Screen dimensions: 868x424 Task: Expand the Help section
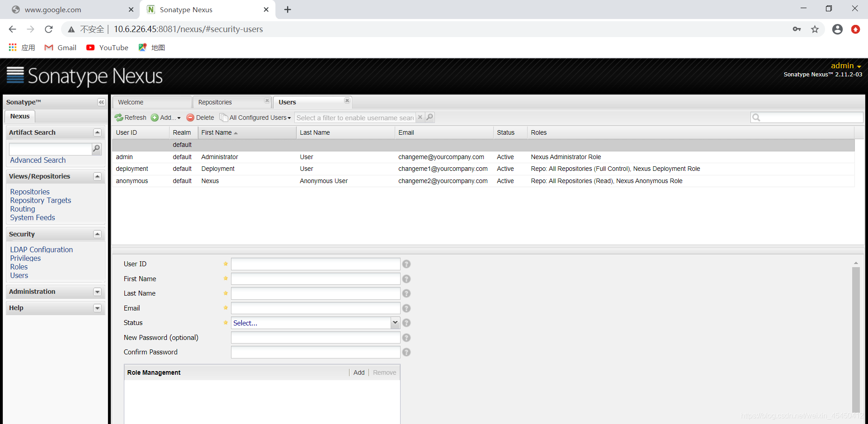[97, 308]
